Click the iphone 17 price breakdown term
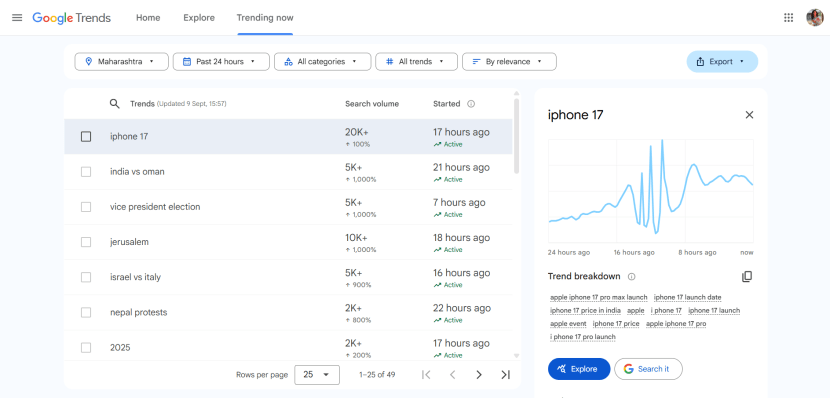The width and height of the screenshot is (830, 398). tap(616, 324)
